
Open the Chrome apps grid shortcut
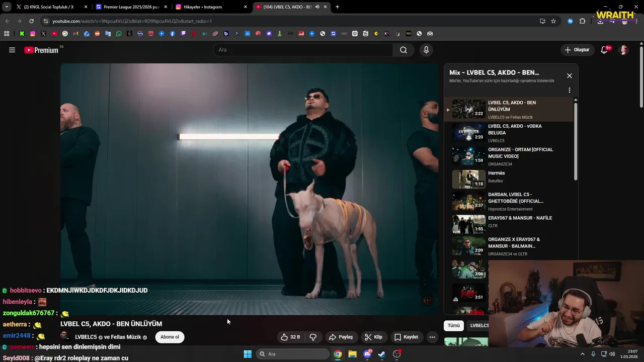(7, 34)
